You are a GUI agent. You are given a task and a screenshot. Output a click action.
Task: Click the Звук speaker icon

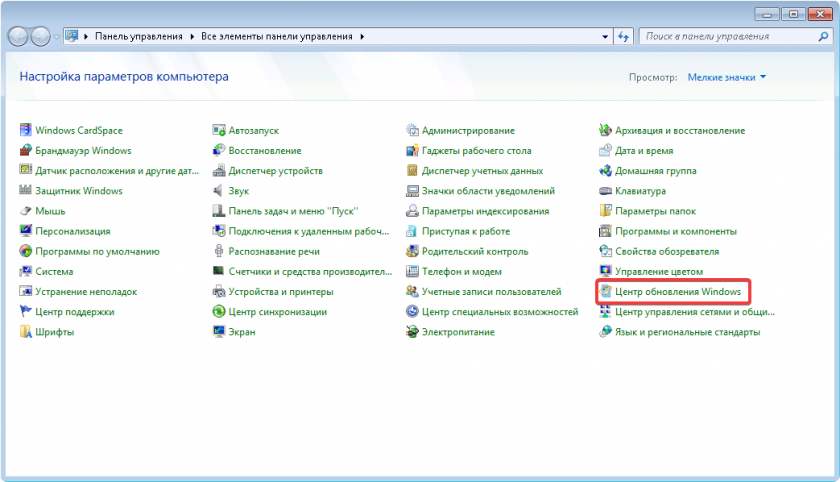click(219, 191)
